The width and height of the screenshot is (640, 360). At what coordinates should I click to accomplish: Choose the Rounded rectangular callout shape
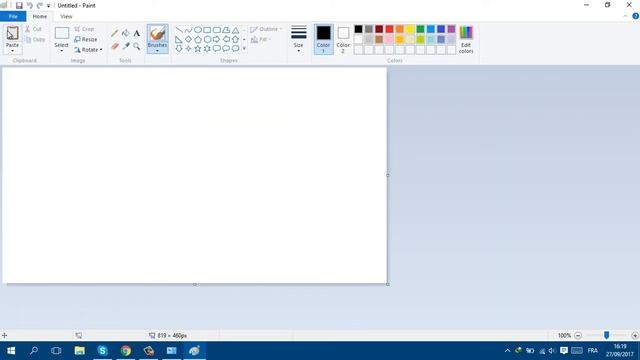pos(216,49)
